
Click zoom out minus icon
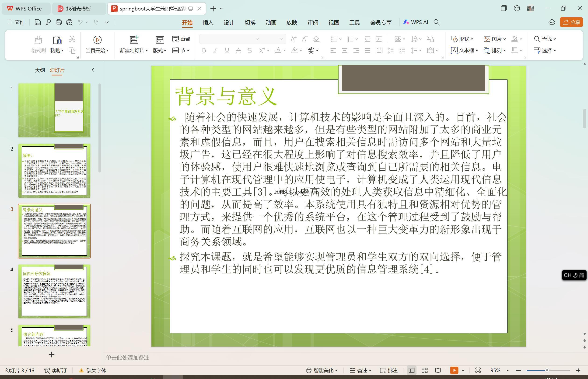518,370
